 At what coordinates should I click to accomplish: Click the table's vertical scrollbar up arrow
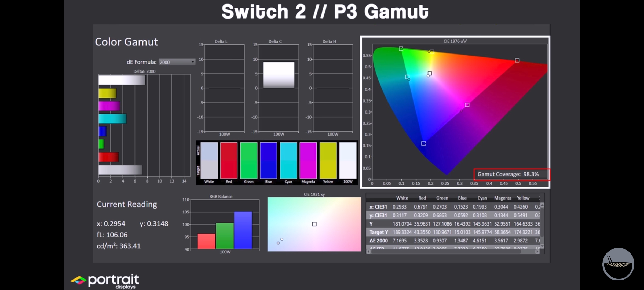pos(542,205)
